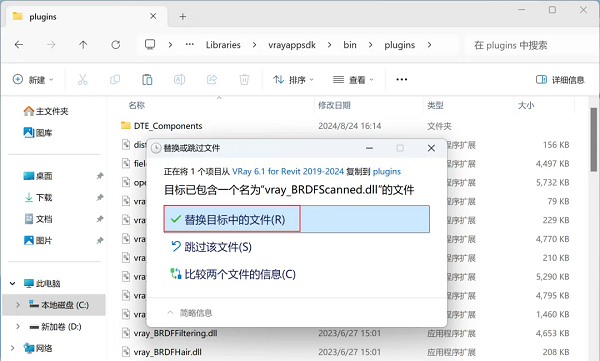Click the pin icon next to 文档
600x361 pixels.
(100, 219)
